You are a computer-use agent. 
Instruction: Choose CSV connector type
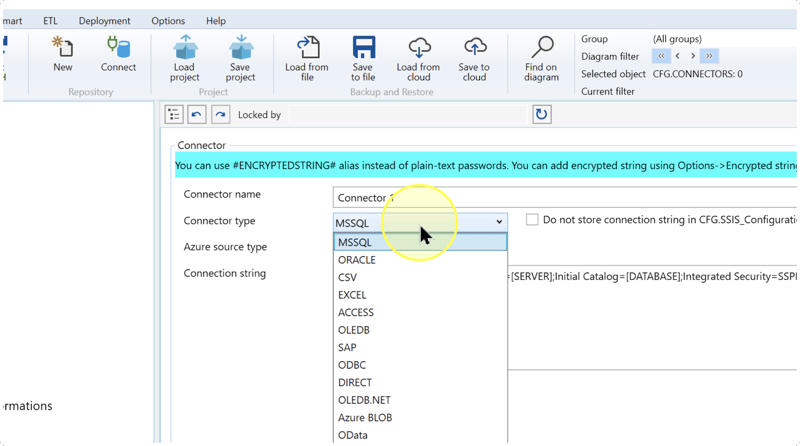pyautogui.click(x=420, y=277)
